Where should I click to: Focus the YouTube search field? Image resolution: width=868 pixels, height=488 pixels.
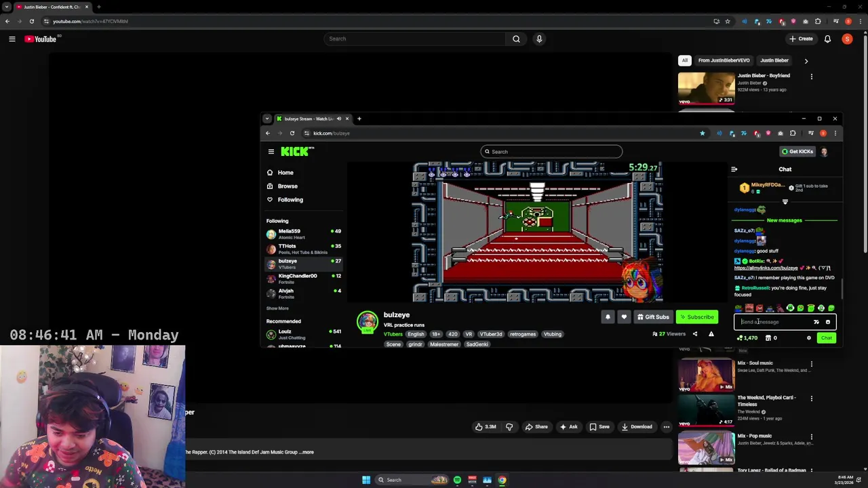click(x=414, y=39)
